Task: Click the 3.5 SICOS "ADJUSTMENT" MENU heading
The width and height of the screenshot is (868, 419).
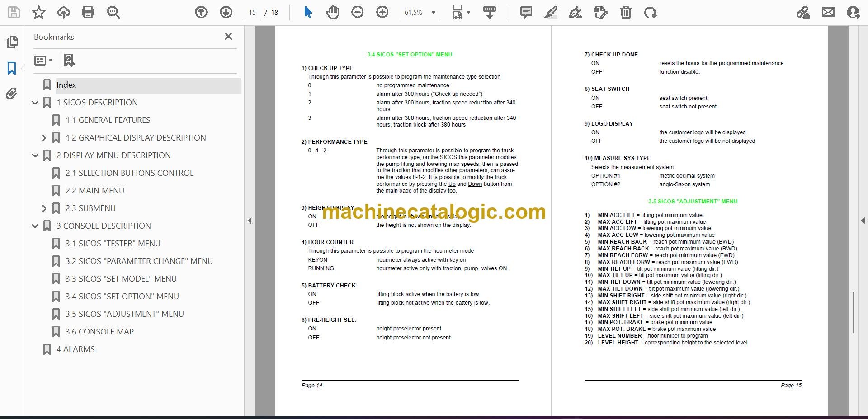Action: 693,202
